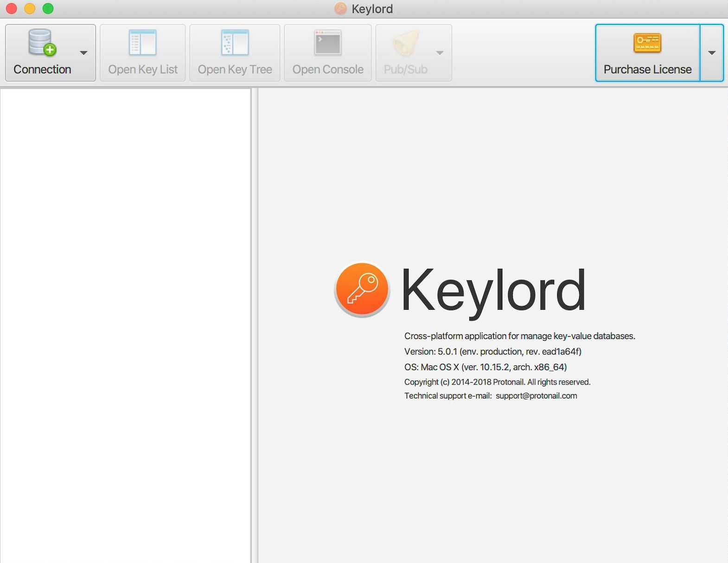Click the Purchase License key card icon
This screenshot has height=563, width=728.
[647, 43]
